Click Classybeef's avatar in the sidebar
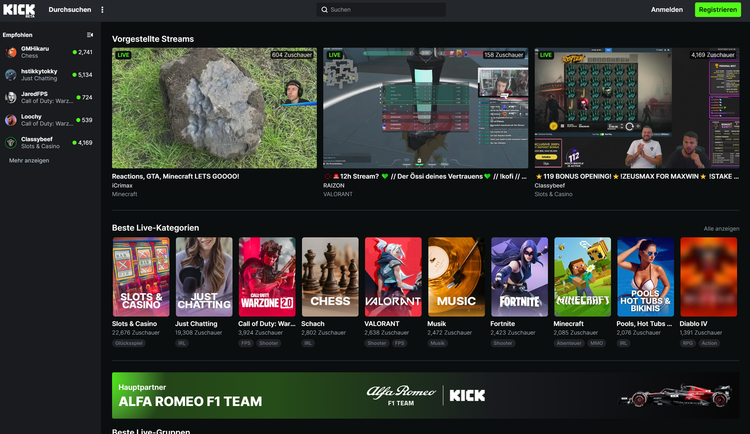 click(12, 142)
